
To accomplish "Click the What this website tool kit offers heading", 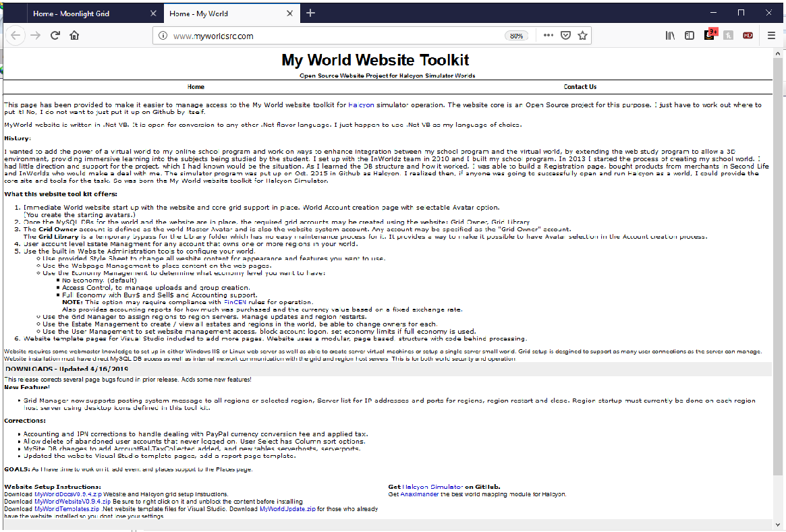I will click(x=61, y=194).
